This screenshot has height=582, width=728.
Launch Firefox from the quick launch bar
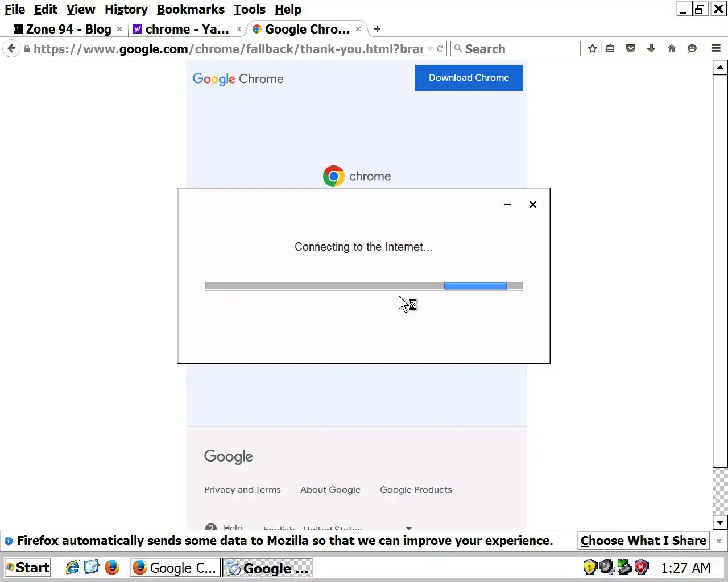click(112, 567)
